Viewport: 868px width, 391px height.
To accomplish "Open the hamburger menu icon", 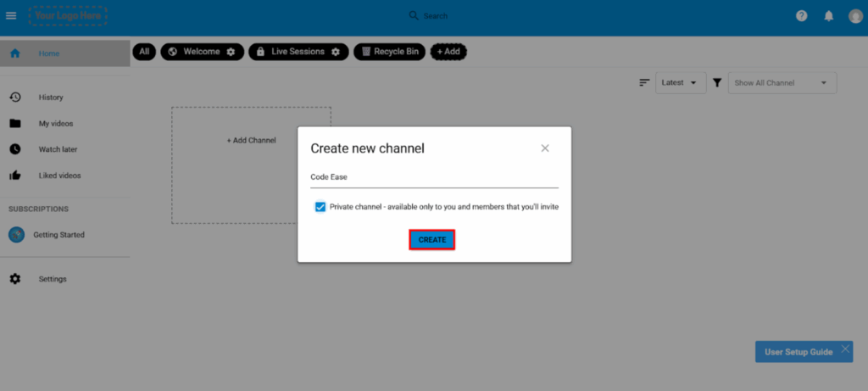I will [x=11, y=16].
